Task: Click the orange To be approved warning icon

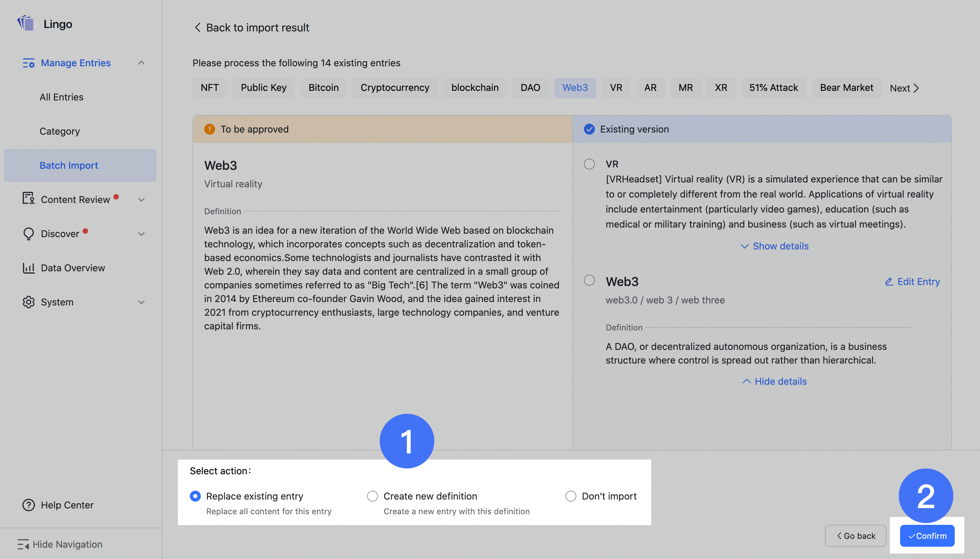Action: [209, 129]
